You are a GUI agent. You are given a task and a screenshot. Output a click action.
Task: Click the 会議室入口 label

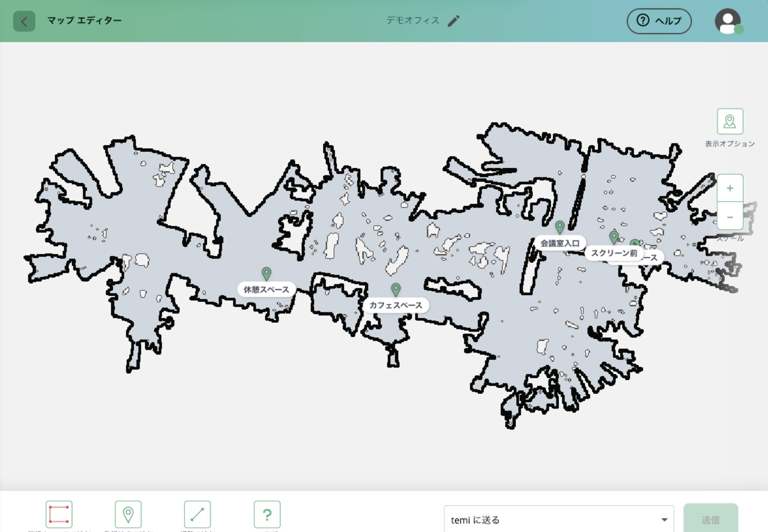click(560, 243)
